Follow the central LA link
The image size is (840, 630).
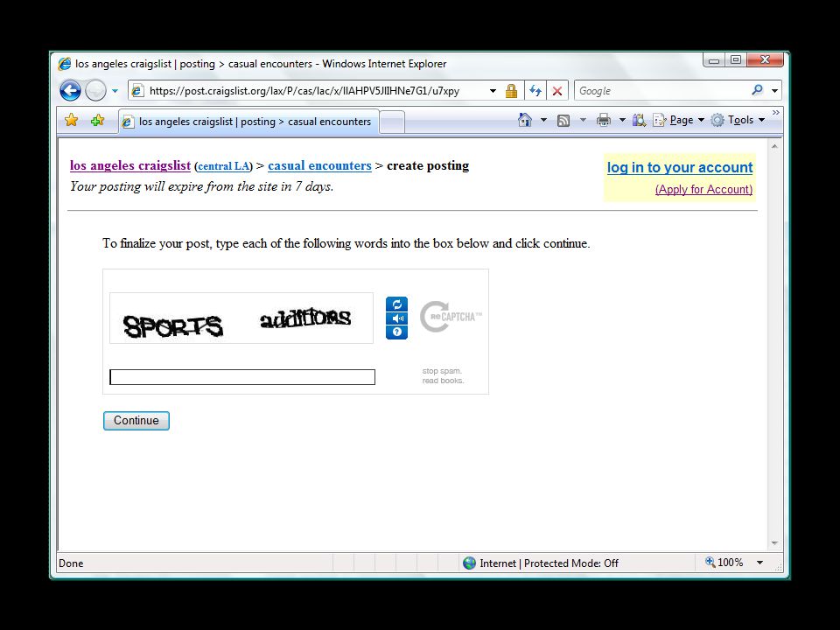[x=223, y=166]
